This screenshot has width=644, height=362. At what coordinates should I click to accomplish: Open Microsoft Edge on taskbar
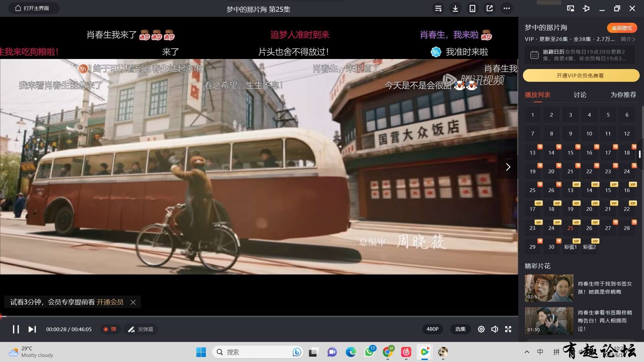coord(351,352)
